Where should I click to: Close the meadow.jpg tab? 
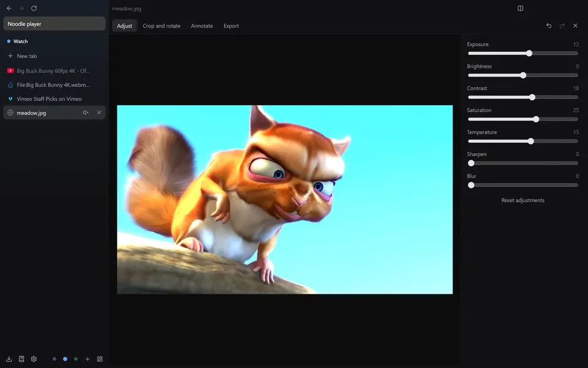[x=99, y=113]
